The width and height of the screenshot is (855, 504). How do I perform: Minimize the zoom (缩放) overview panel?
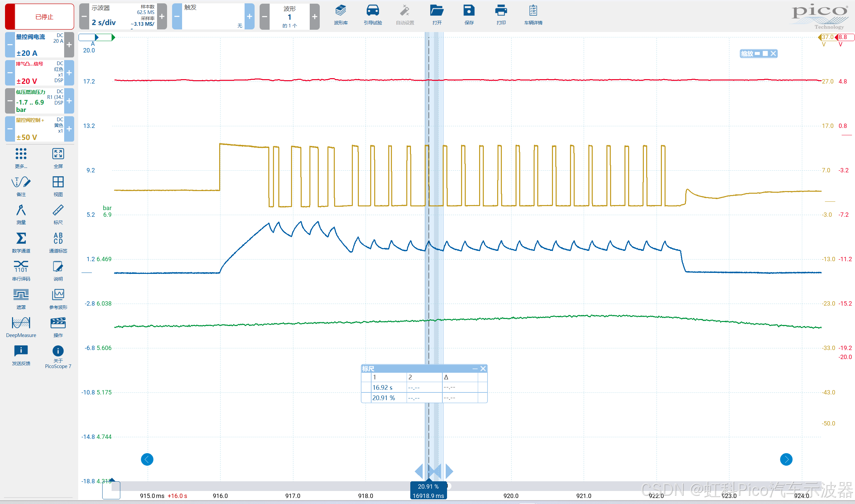pyautogui.click(x=757, y=54)
